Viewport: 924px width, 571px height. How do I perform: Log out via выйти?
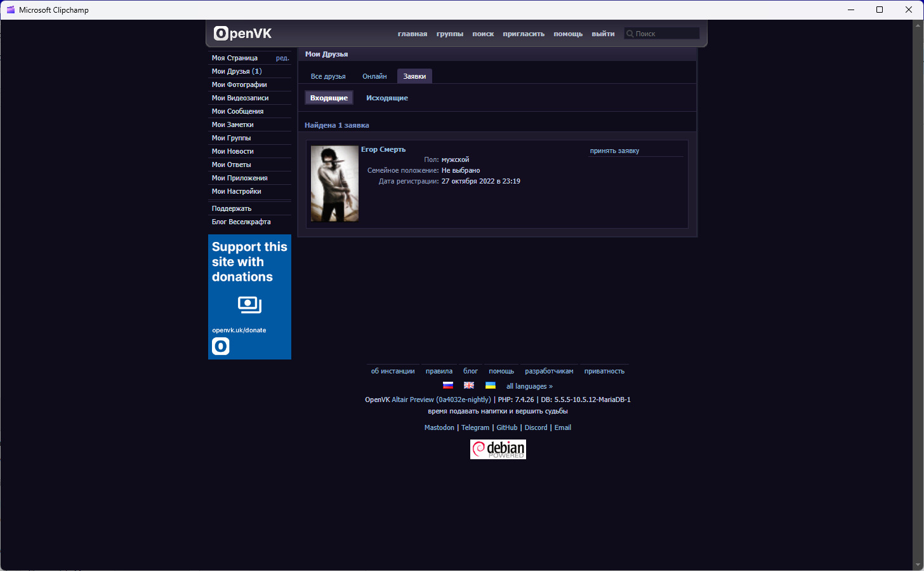[x=603, y=34]
